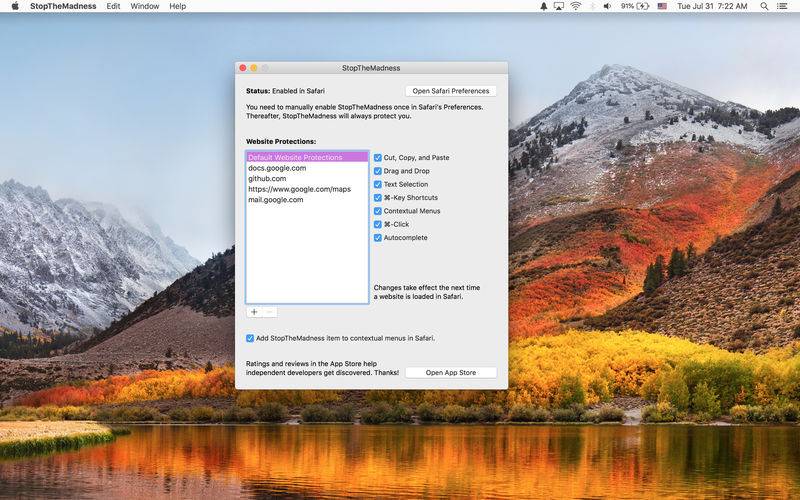Click the date and time in menu bar
Screen dimensions: 800x500
click(x=712, y=6)
